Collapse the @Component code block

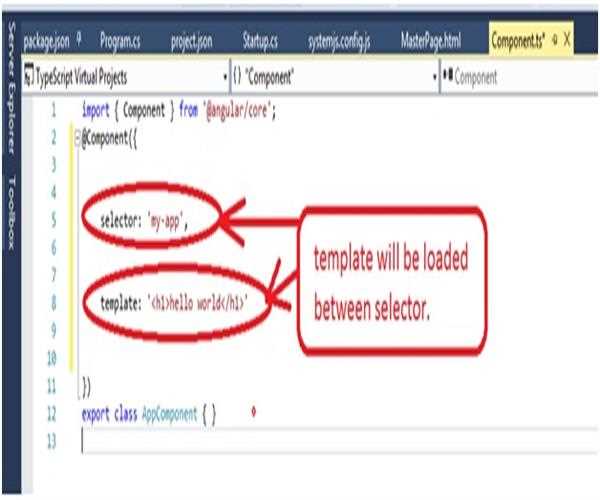point(77,139)
